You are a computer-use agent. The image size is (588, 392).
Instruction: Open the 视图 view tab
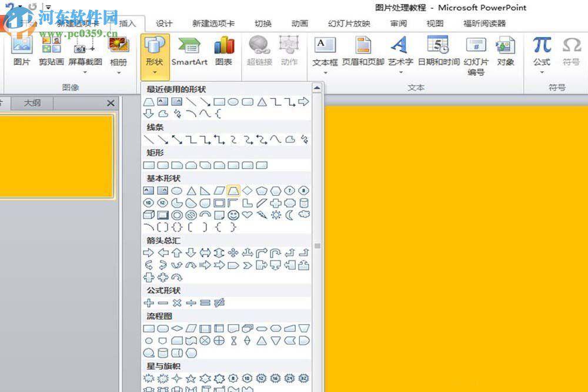(x=435, y=24)
